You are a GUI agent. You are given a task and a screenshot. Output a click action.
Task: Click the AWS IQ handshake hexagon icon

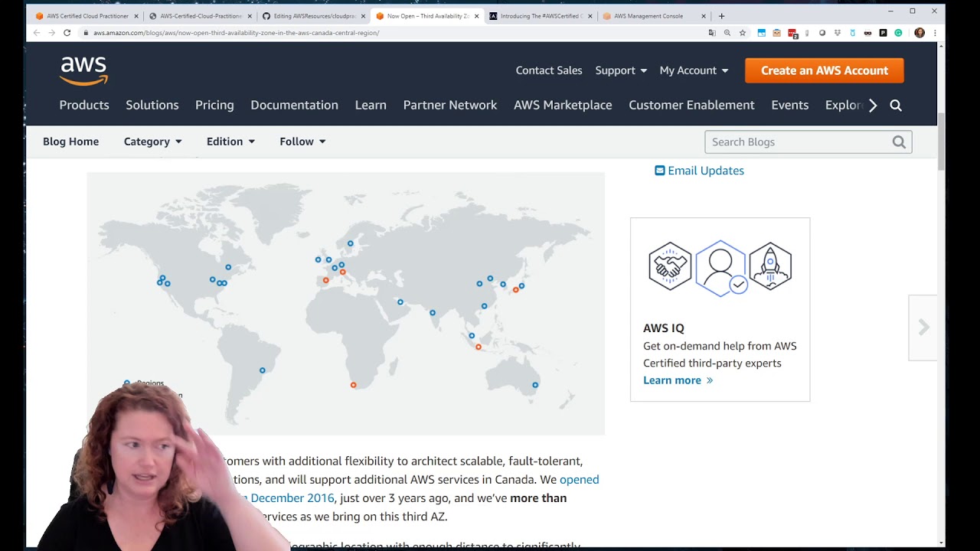pyautogui.click(x=670, y=266)
